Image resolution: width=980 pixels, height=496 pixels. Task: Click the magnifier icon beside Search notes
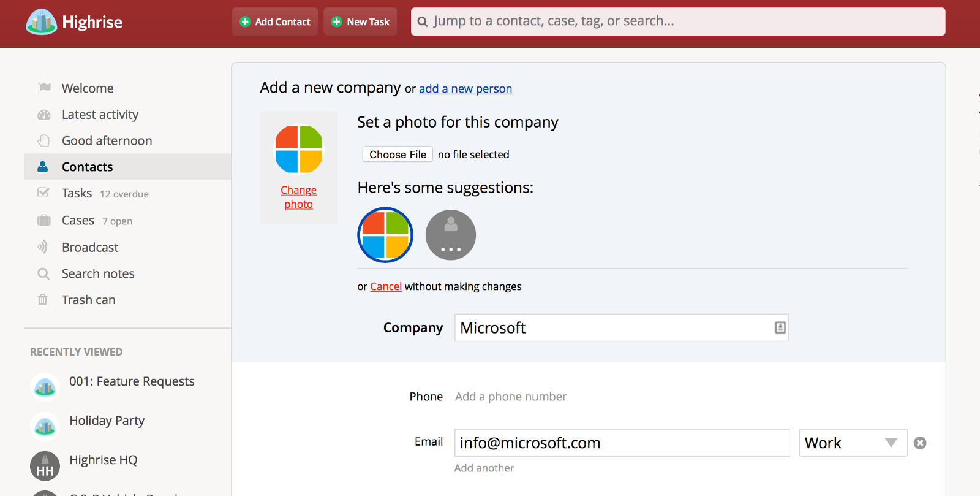(43, 273)
